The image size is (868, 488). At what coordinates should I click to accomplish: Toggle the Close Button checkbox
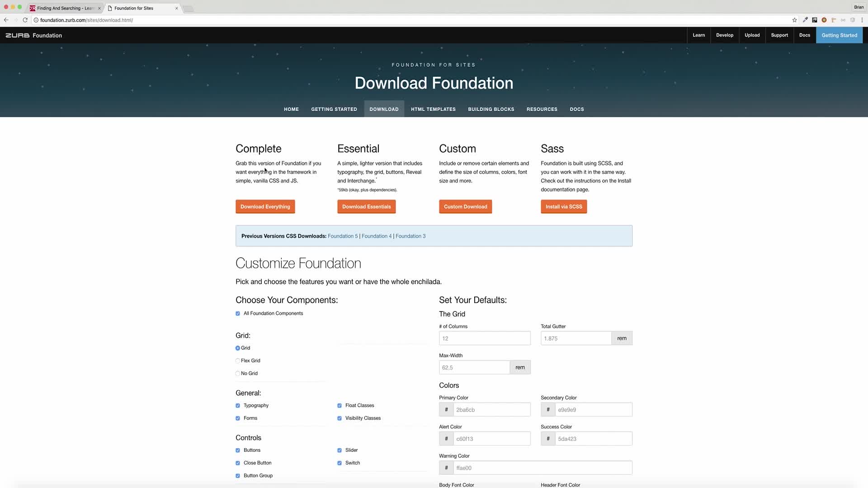coord(238,463)
